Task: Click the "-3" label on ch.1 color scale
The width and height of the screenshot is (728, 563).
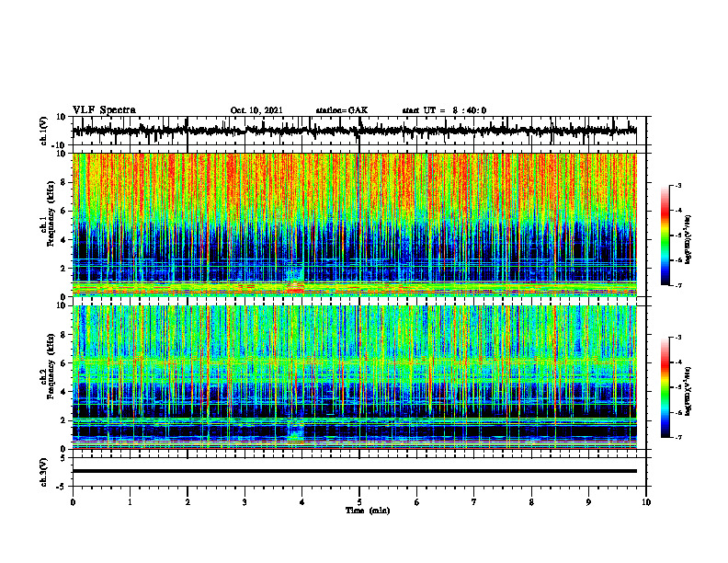Action: (x=678, y=186)
